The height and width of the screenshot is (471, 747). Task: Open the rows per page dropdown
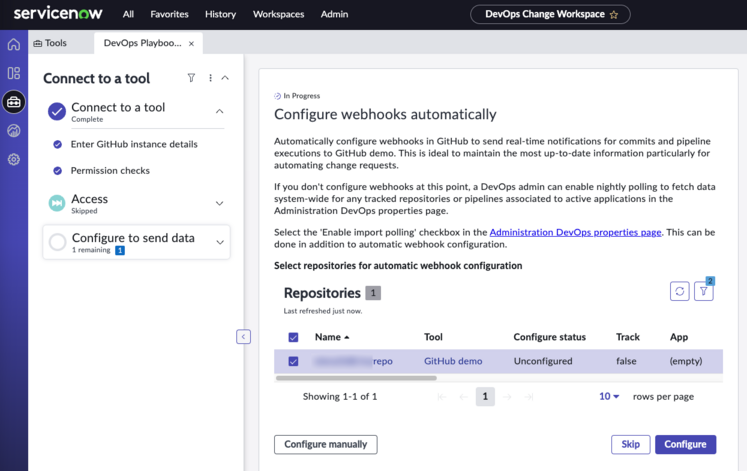point(609,396)
